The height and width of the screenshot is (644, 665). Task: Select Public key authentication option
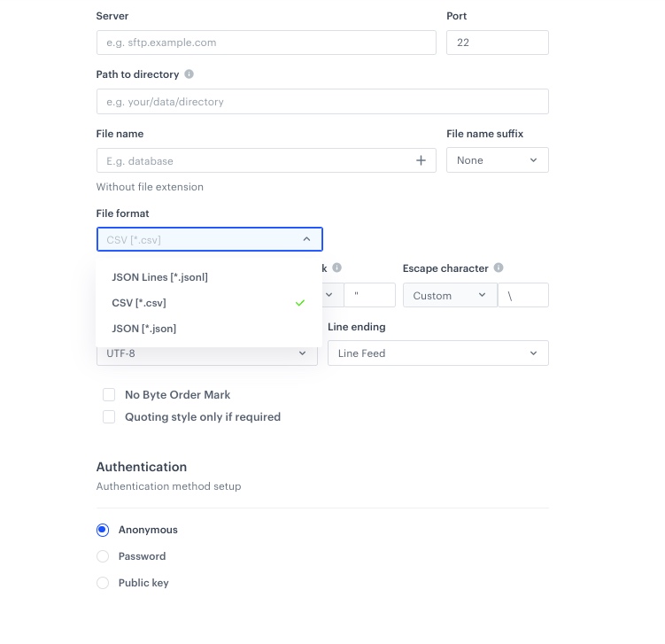(103, 583)
